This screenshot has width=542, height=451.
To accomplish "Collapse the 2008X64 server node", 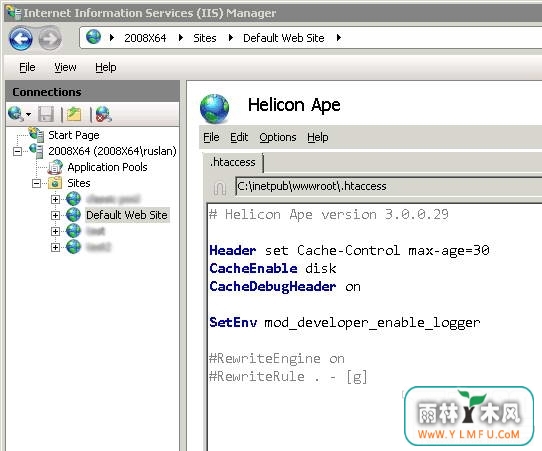I will [x=17, y=151].
